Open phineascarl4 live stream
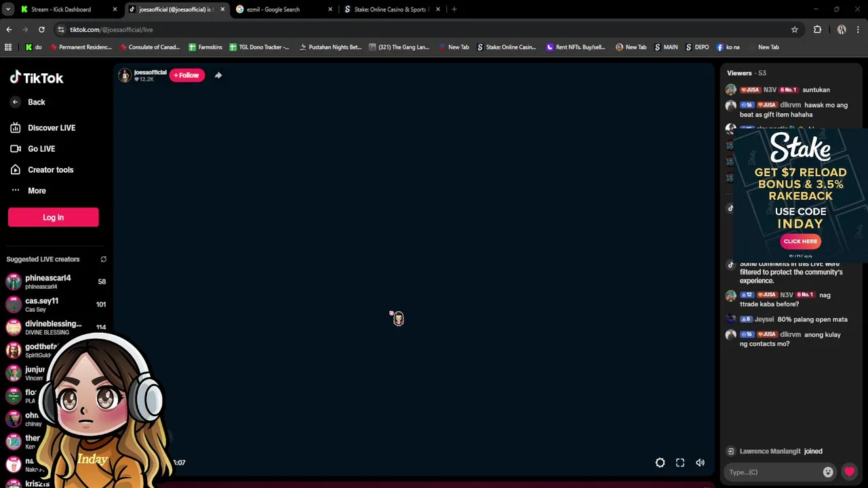The width and height of the screenshot is (868, 488). point(56,281)
